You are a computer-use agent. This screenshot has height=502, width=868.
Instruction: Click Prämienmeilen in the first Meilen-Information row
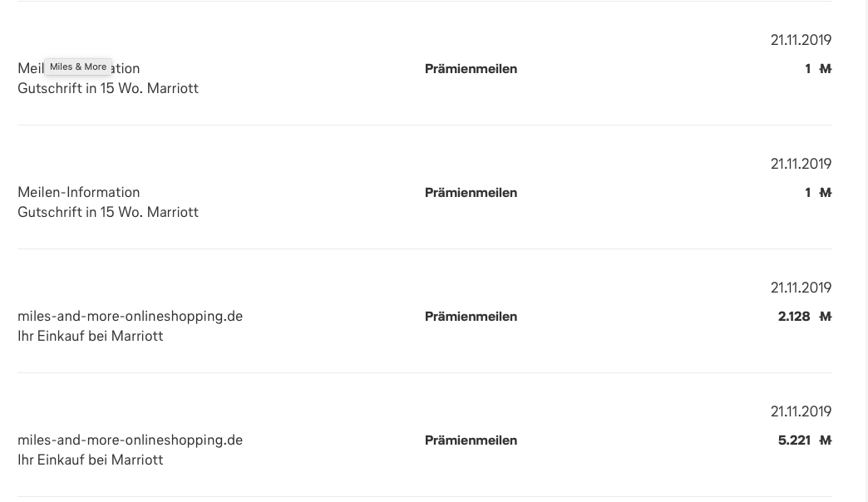coord(471,69)
